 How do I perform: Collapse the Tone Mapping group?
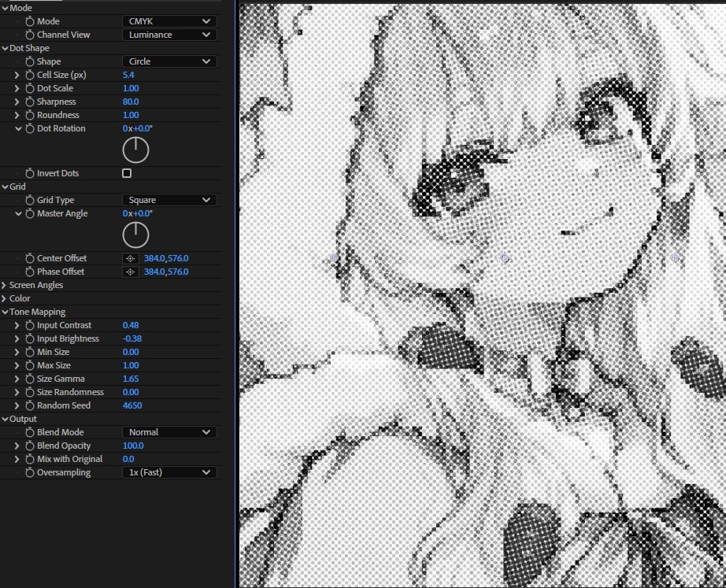coord(5,312)
